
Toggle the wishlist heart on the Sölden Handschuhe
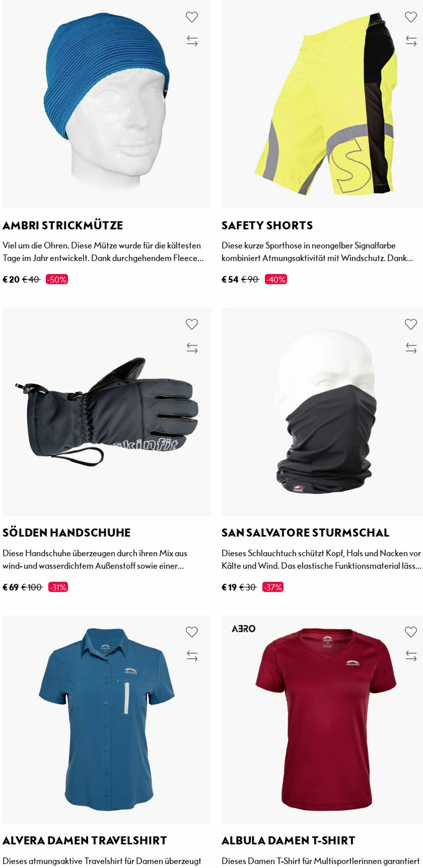click(x=192, y=324)
